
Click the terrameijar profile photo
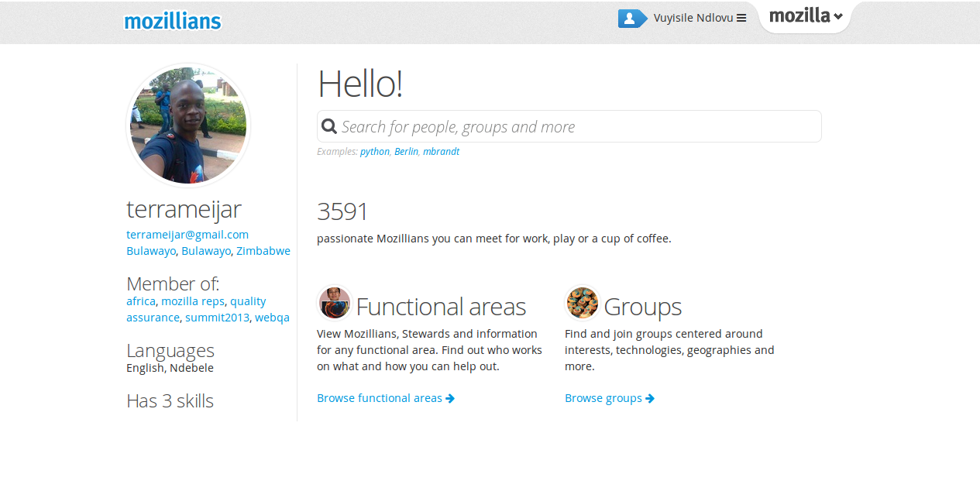pos(188,125)
